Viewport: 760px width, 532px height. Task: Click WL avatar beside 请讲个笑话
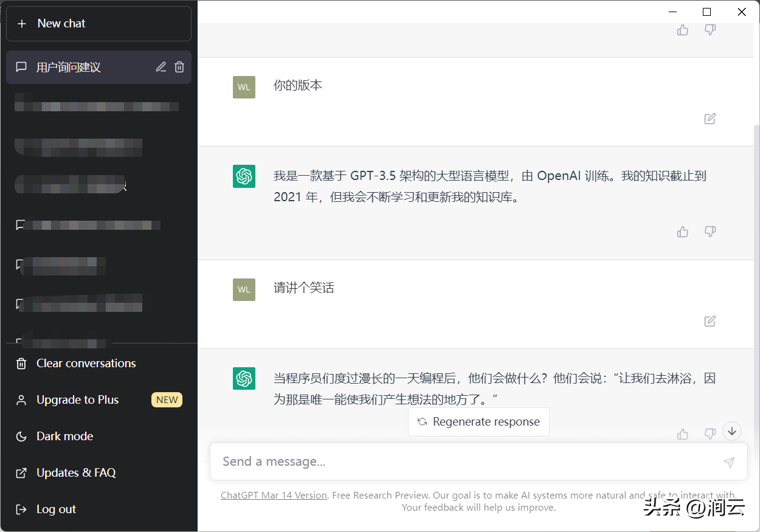[244, 289]
